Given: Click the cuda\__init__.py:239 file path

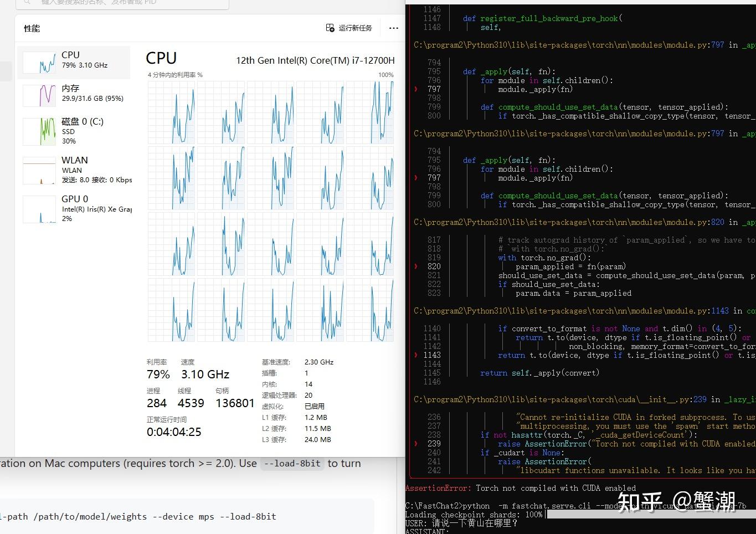Looking at the screenshot, I should coord(560,399).
